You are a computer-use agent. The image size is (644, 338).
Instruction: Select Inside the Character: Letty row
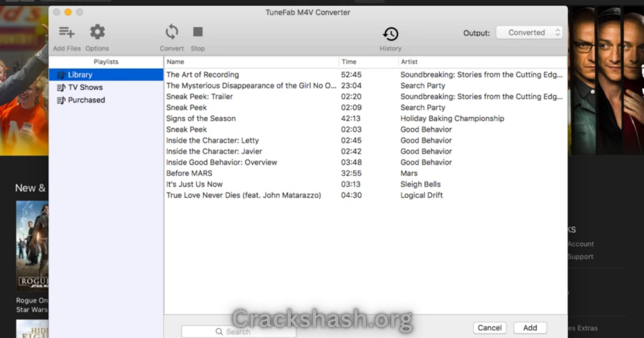365,141
